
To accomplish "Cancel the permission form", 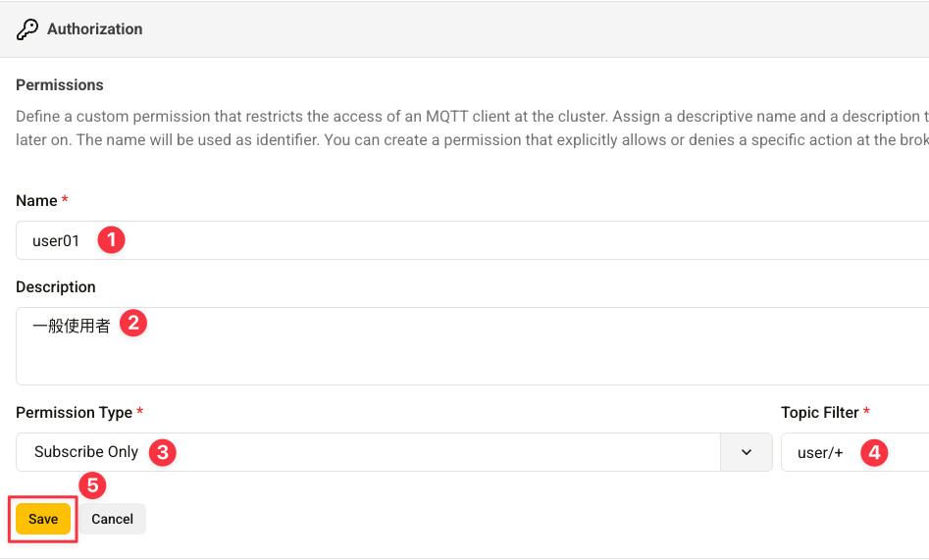I will click(112, 519).
